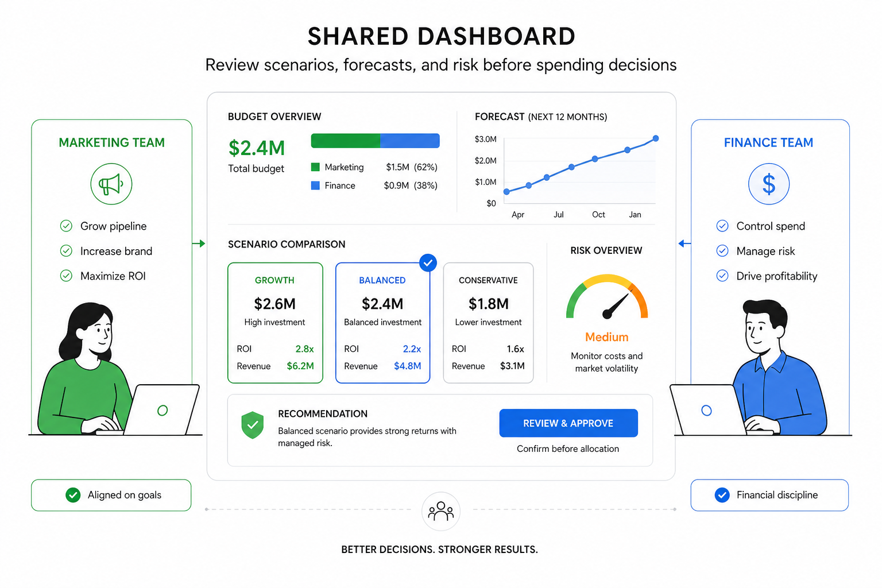This screenshot has height=588, width=882.
Task: Click the Better Decisions. Stronger Results. tagline
Action: (x=440, y=550)
